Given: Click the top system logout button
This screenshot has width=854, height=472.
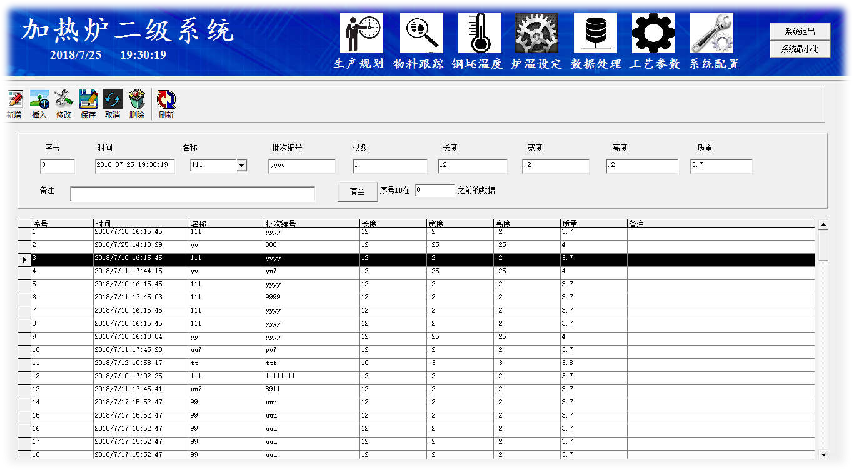Looking at the screenshot, I should (x=800, y=31).
